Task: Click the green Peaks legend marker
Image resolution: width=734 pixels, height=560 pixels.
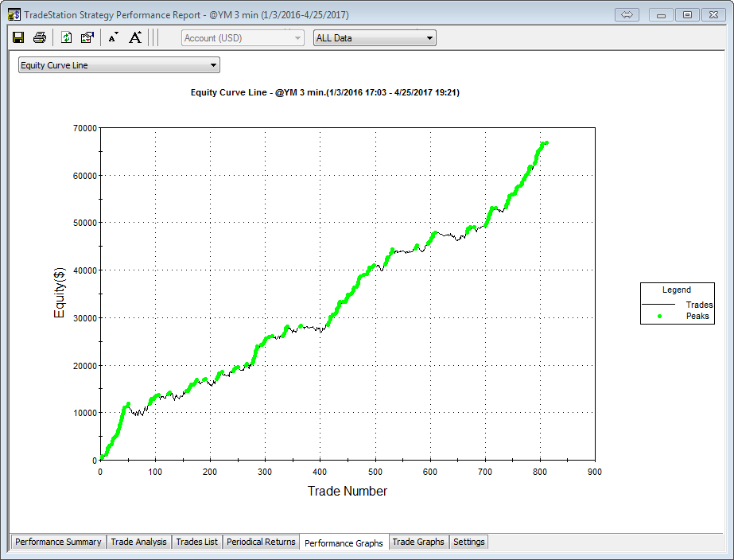Action: pyautogui.click(x=659, y=317)
